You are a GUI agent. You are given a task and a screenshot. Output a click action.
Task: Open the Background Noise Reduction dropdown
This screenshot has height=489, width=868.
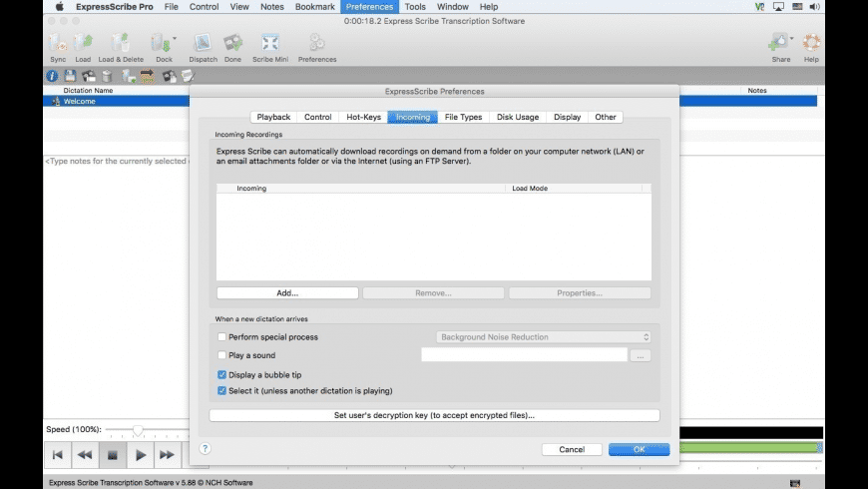(544, 336)
